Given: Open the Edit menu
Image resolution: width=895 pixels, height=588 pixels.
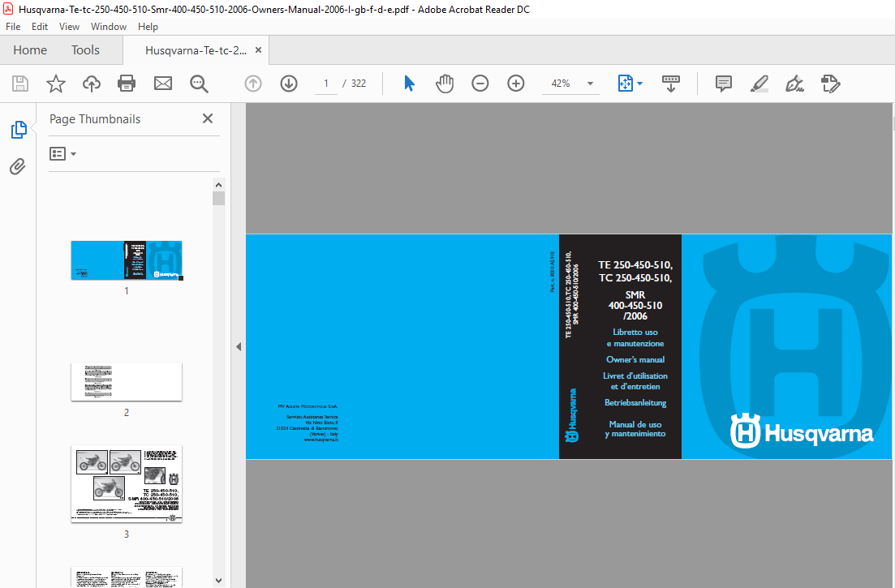Looking at the screenshot, I should coord(40,27).
